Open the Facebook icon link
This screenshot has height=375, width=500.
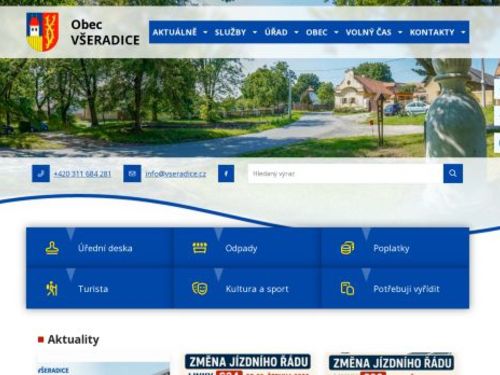point(226,174)
